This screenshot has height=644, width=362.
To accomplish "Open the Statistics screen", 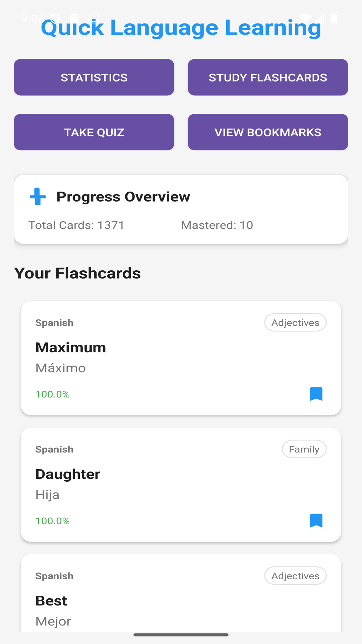I will (x=94, y=77).
